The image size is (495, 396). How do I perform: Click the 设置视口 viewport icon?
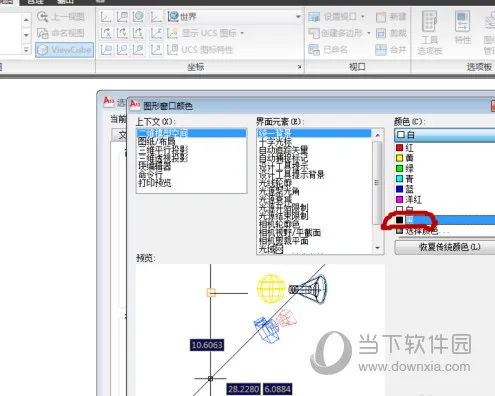click(314, 17)
